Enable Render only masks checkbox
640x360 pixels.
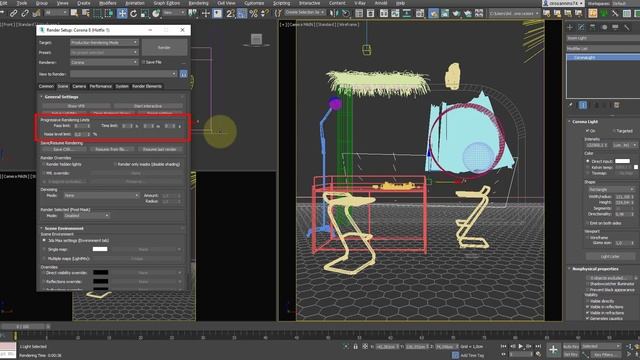115,164
